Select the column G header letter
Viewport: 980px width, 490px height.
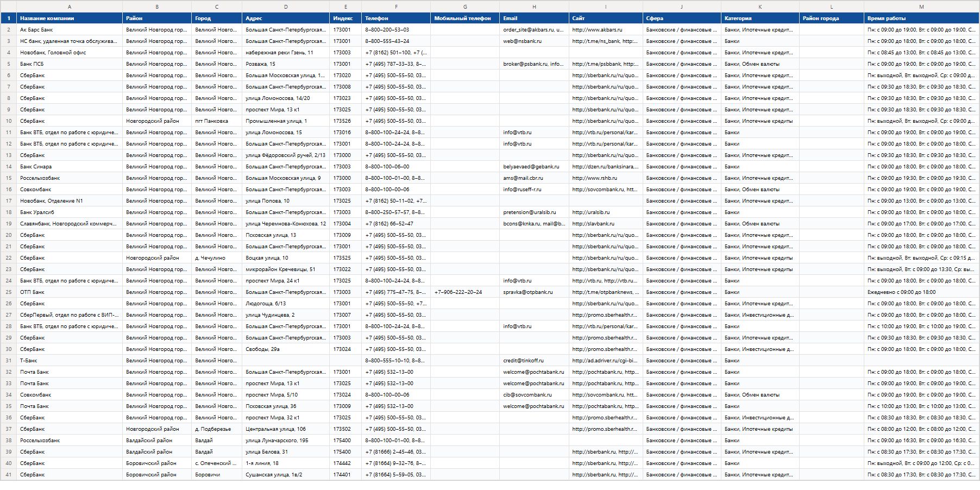pyautogui.click(x=465, y=7)
